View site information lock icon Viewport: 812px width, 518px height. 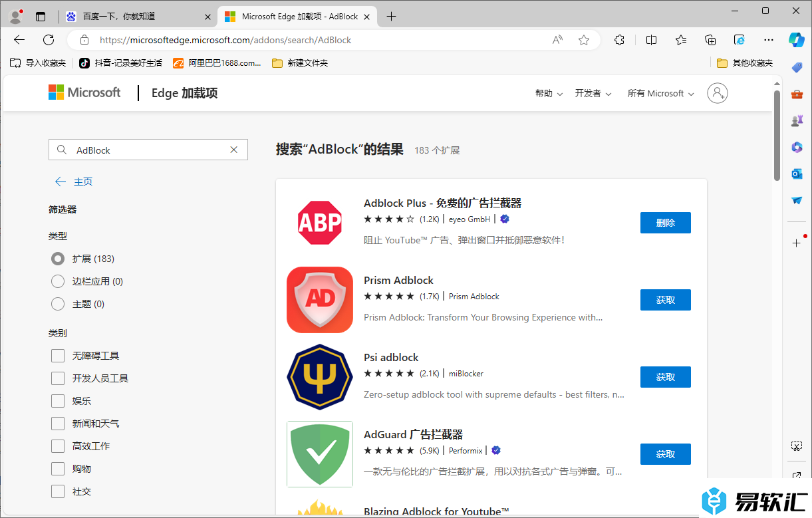pos(84,40)
